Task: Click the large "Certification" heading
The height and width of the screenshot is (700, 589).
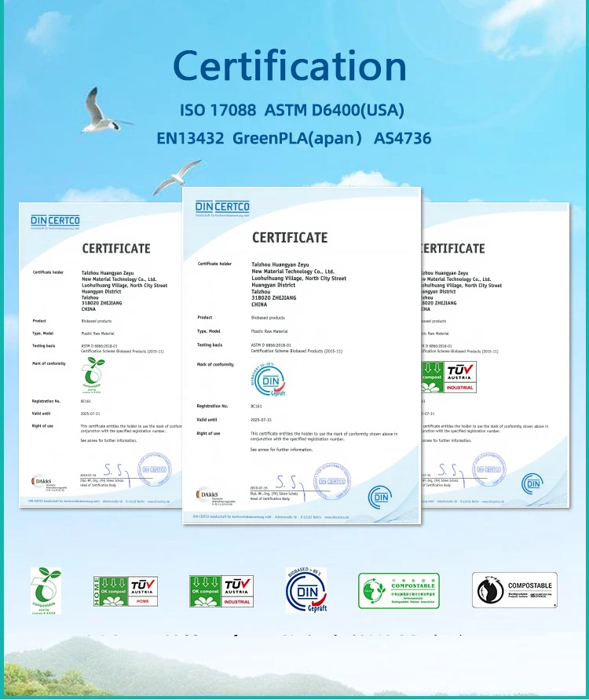Action: click(290, 66)
